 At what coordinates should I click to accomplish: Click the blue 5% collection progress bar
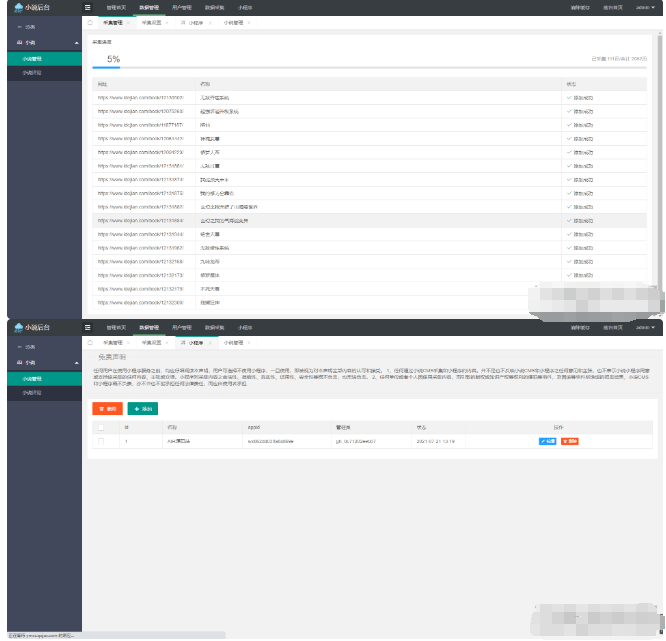pyautogui.click(x=106, y=68)
